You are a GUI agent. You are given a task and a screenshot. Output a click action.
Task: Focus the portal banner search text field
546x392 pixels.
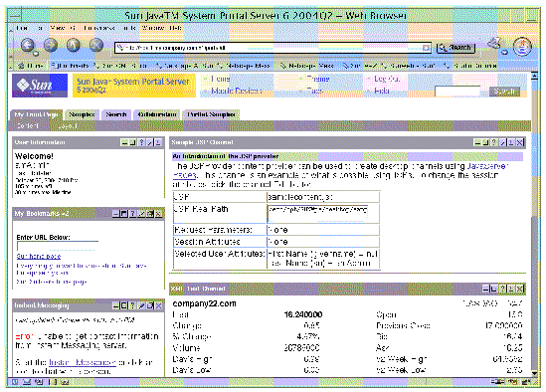pos(457,92)
